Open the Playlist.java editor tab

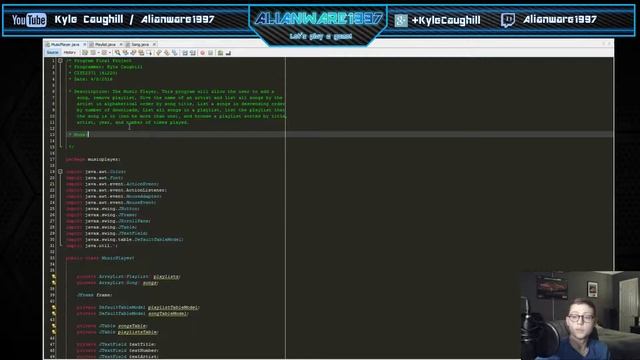105,44
